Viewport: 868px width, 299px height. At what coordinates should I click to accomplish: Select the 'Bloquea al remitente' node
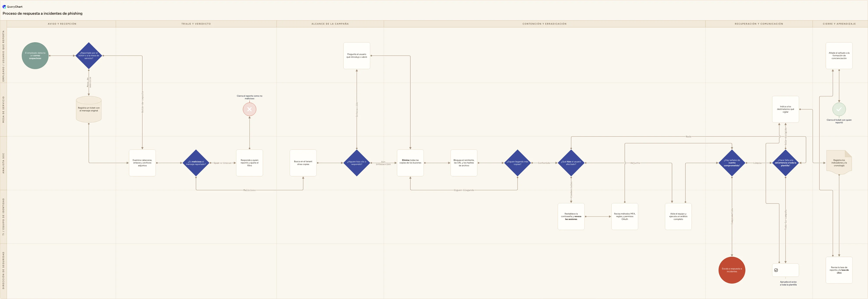point(464,163)
